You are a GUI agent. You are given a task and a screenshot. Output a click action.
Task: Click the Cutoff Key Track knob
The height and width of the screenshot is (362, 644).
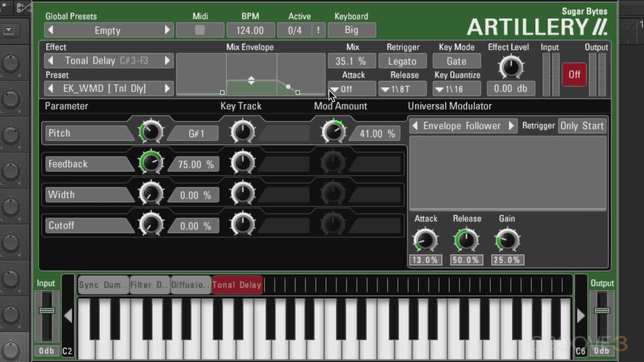point(243,224)
